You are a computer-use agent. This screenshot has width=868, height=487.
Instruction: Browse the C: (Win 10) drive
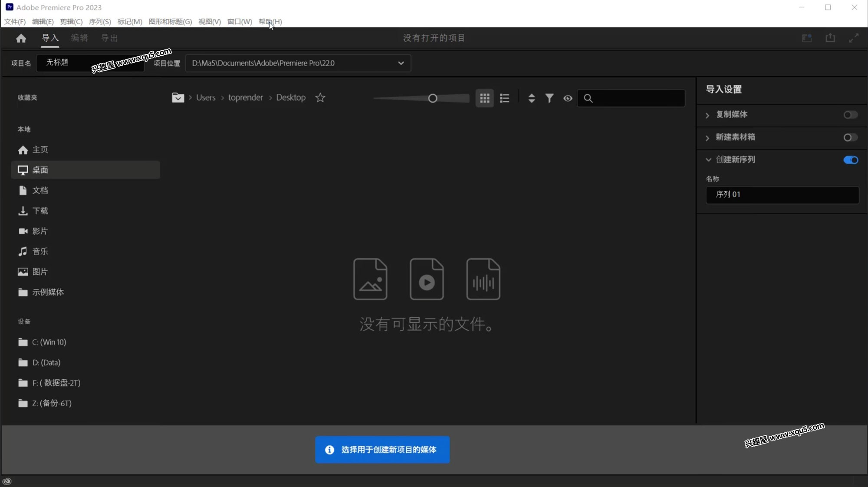point(85,342)
